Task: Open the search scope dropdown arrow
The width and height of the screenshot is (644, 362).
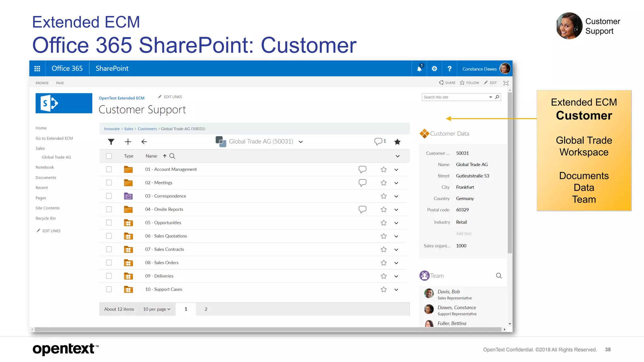Action: coord(491,97)
